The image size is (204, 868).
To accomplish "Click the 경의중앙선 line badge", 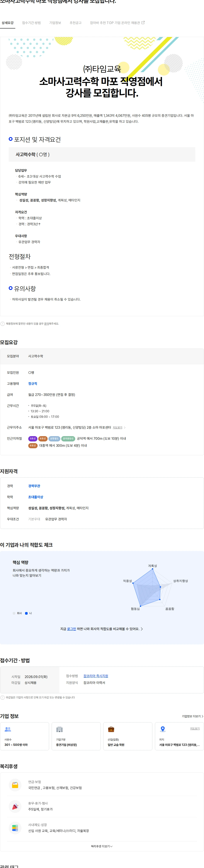I will [x=68, y=439].
